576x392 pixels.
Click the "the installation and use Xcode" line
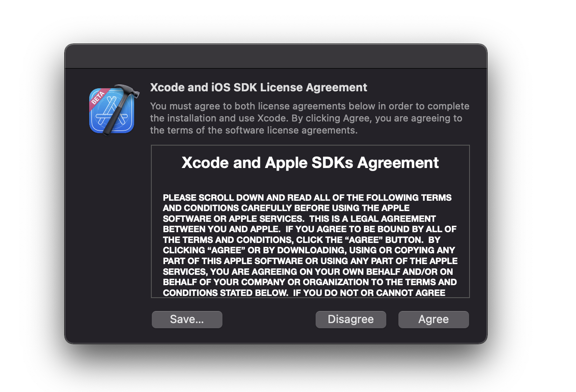coord(306,118)
